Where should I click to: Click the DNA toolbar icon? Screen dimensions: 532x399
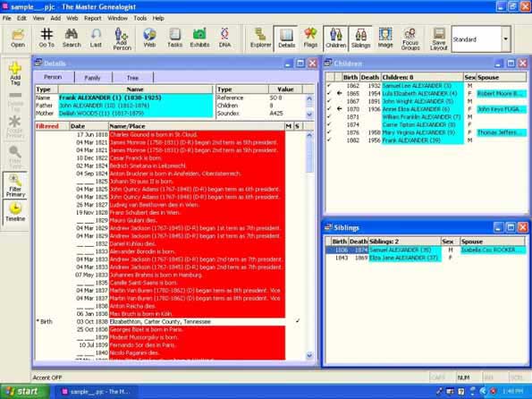(x=224, y=38)
